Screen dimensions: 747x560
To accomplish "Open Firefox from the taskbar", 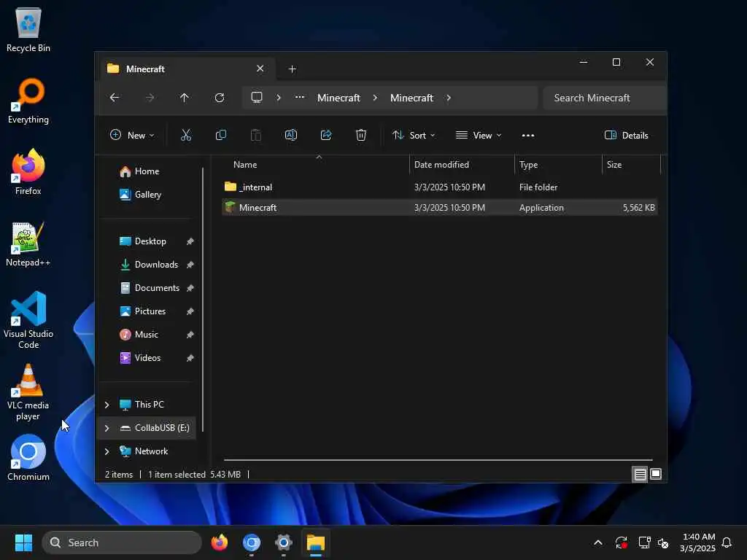I will (220, 542).
